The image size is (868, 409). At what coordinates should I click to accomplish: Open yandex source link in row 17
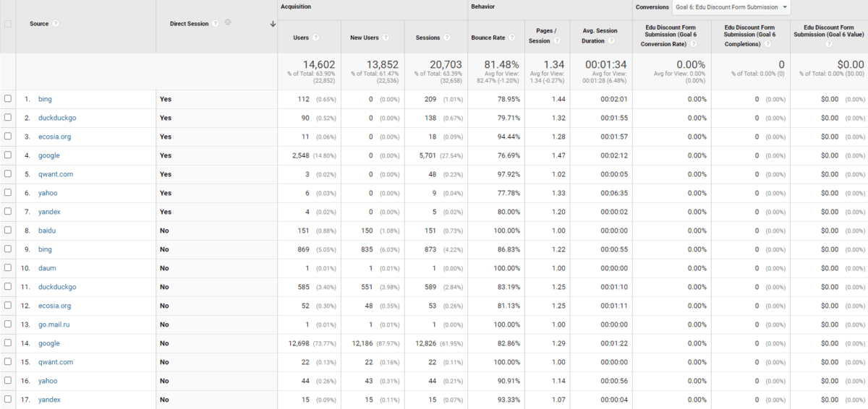tap(49, 400)
